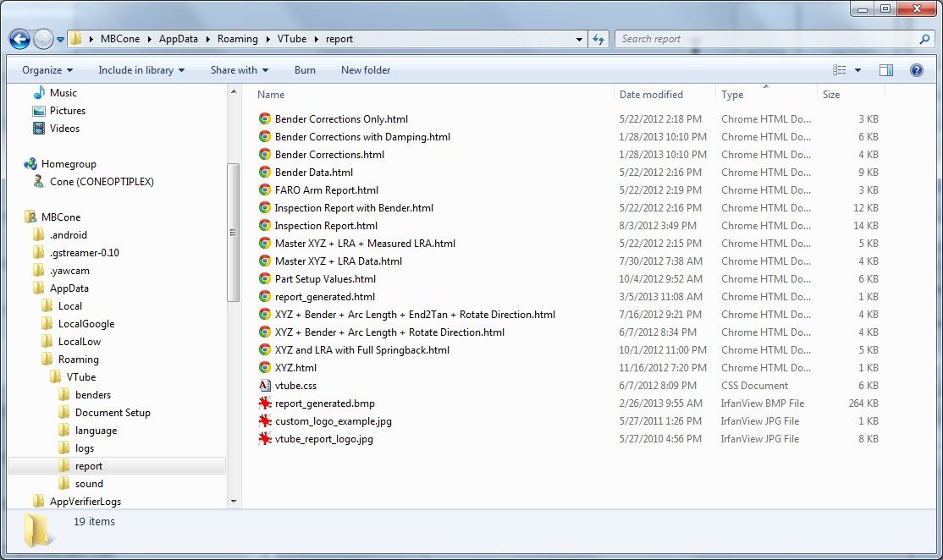Screen dimensions: 943x560
Task: Open the Share with menu
Action: tap(239, 70)
